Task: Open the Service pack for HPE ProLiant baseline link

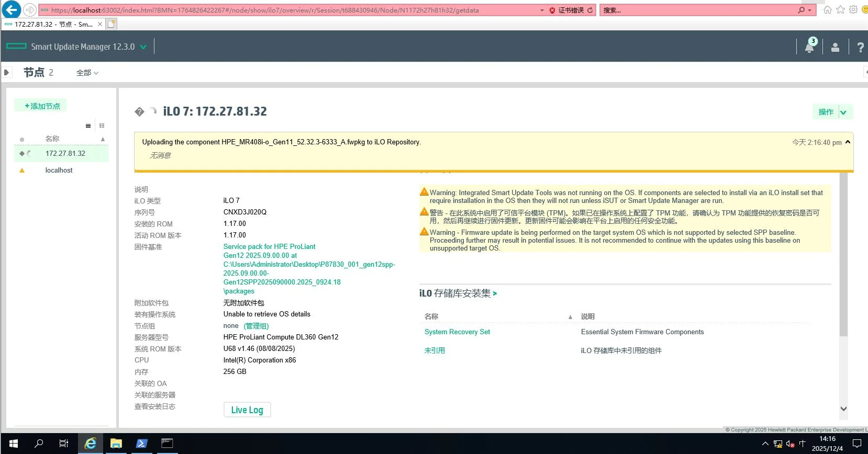Action: click(309, 269)
